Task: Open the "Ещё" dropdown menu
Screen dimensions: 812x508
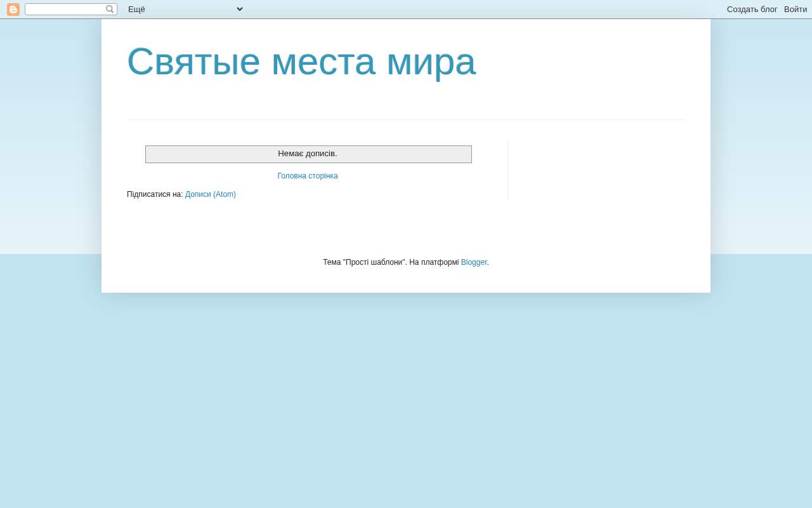Action: (185, 9)
